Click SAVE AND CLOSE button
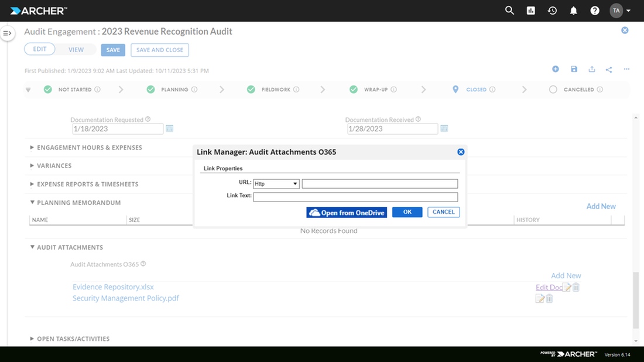This screenshot has width=644, height=362. (160, 50)
